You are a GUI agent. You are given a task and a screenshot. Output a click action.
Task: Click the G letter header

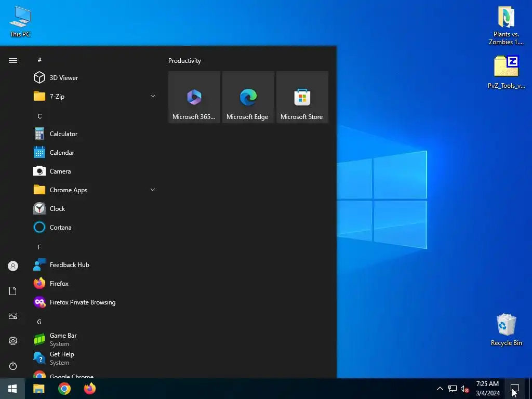point(39,322)
